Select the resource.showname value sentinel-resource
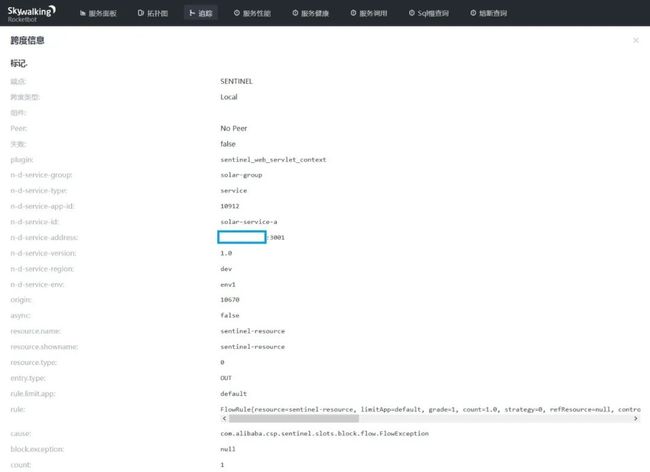The width and height of the screenshot is (650, 472). tap(252, 346)
